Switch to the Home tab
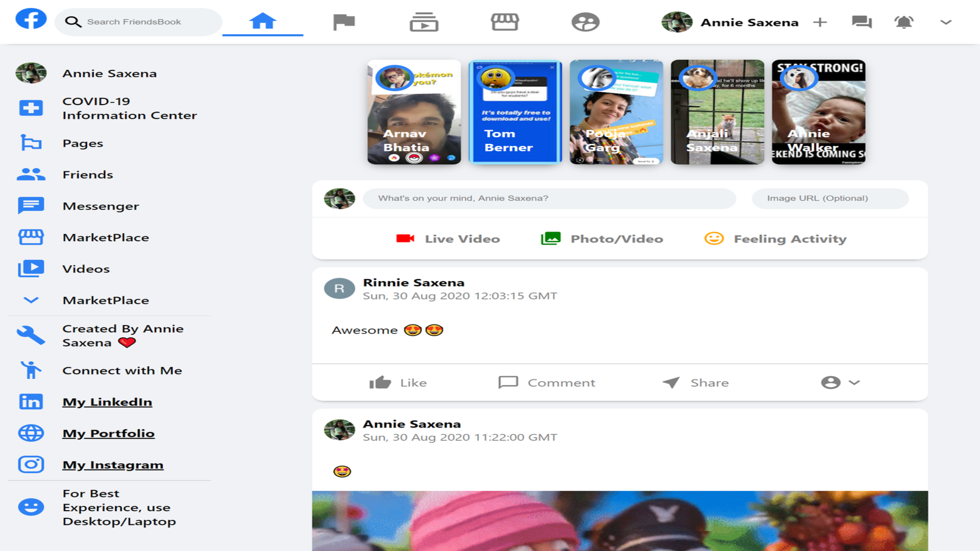Image resolution: width=980 pixels, height=551 pixels. coord(262,22)
